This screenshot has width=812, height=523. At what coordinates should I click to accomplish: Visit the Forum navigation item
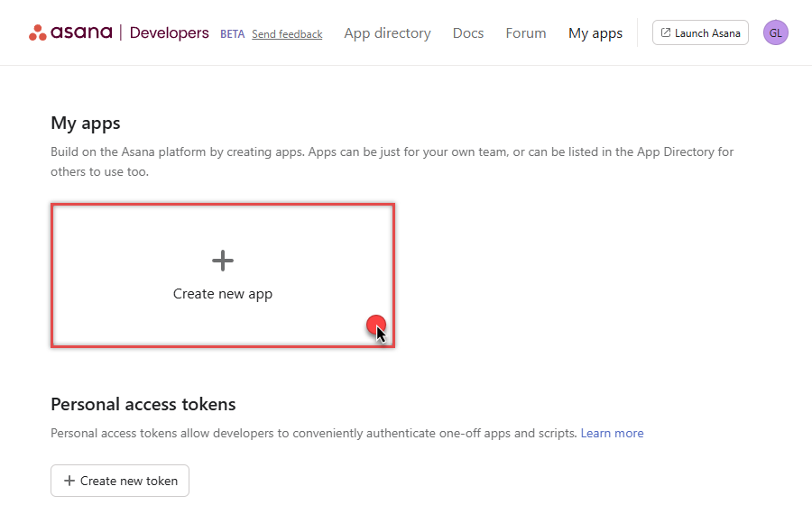(526, 33)
